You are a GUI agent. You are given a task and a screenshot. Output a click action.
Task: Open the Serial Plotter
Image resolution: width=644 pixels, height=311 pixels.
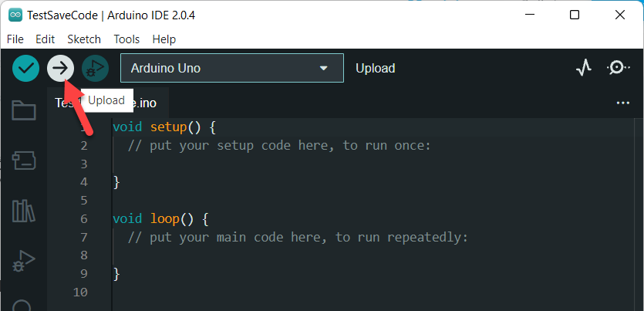coord(584,68)
